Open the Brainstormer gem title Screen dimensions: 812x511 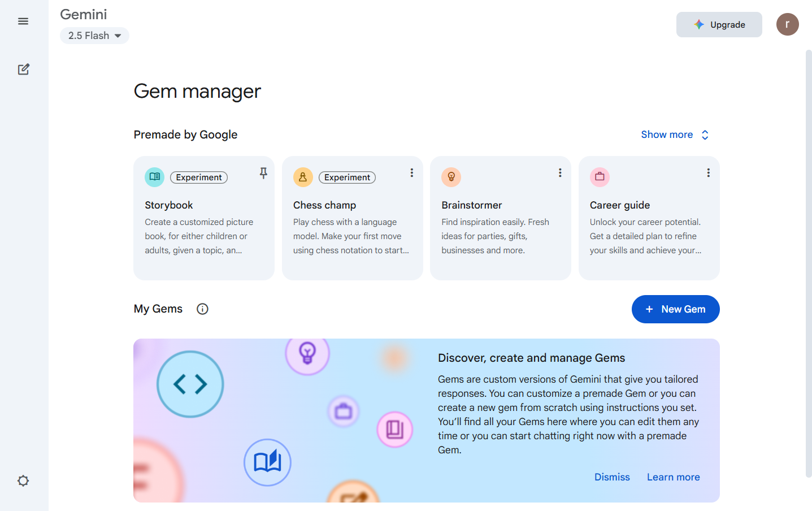point(472,205)
